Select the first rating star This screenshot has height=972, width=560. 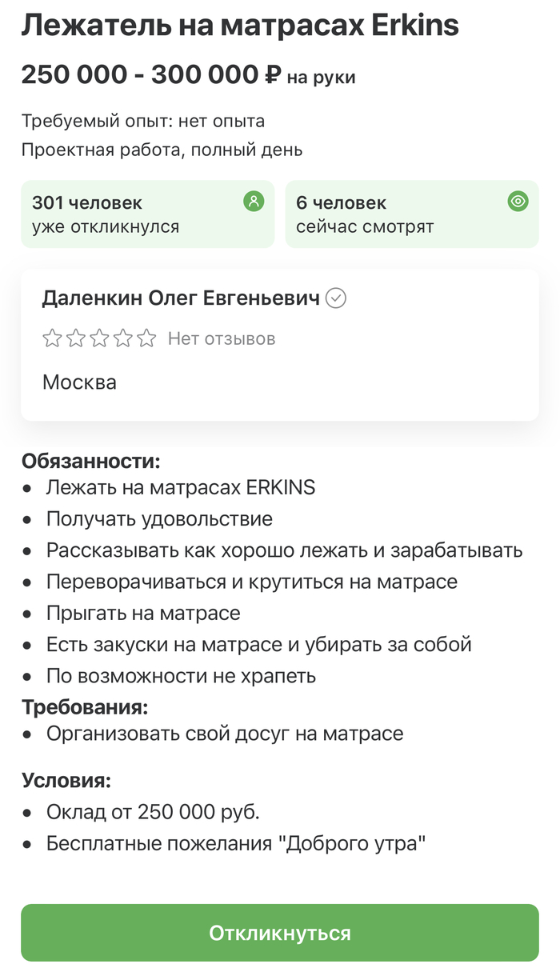tap(52, 338)
